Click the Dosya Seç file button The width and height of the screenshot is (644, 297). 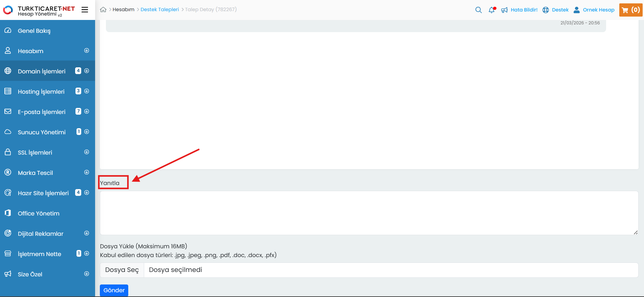click(122, 270)
